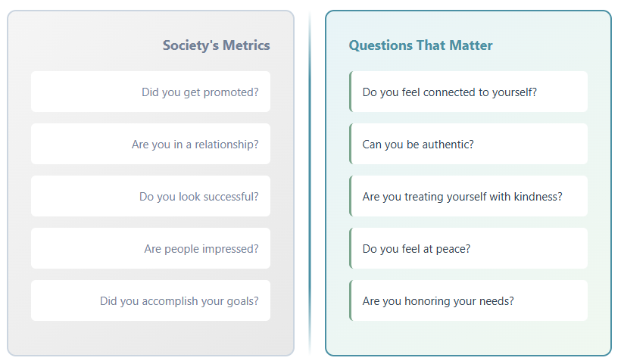Image resolution: width=621 pixels, height=364 pixels.
Task: Click "Did you accomplish your goals?" card
Action: pyautogui.click(x=151, y=300)
